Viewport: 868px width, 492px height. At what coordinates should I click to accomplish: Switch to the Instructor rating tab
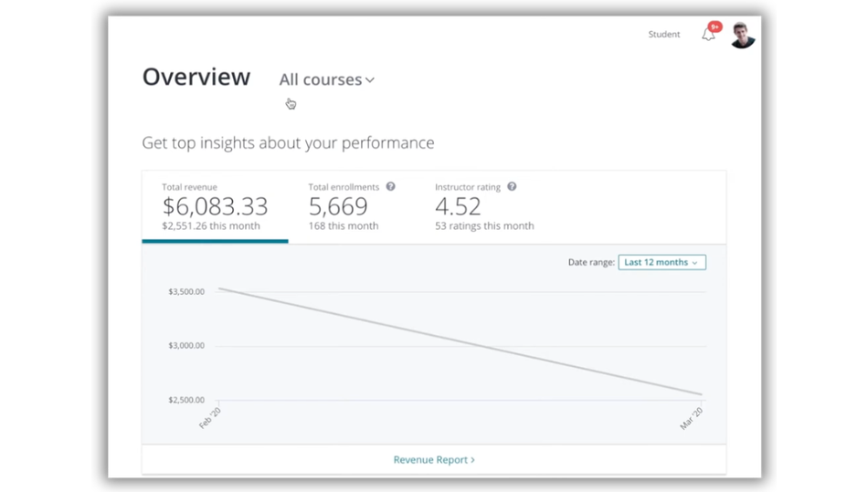484,206
